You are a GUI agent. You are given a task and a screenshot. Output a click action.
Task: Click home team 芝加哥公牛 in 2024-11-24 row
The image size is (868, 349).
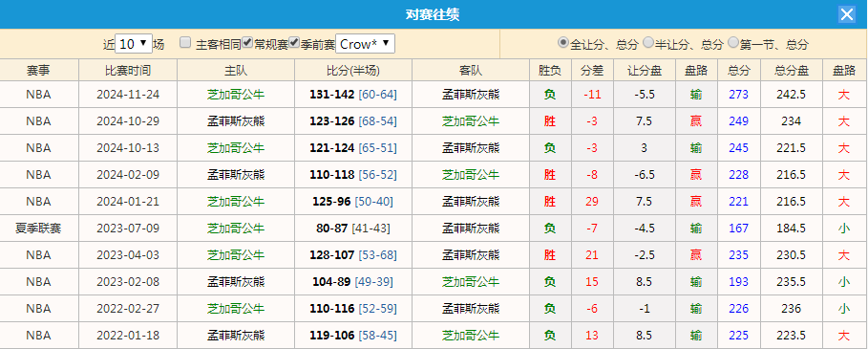[236, 95]
